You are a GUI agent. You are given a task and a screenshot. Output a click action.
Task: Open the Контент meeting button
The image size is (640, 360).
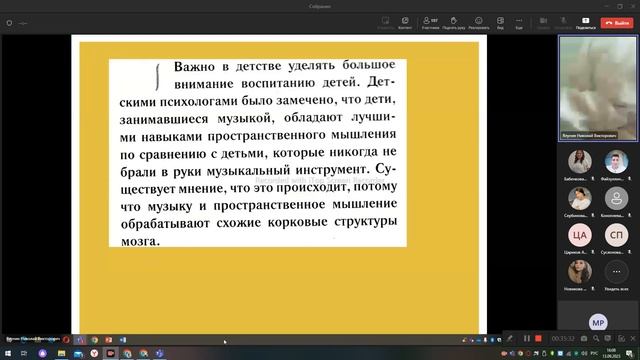[405, 23]
